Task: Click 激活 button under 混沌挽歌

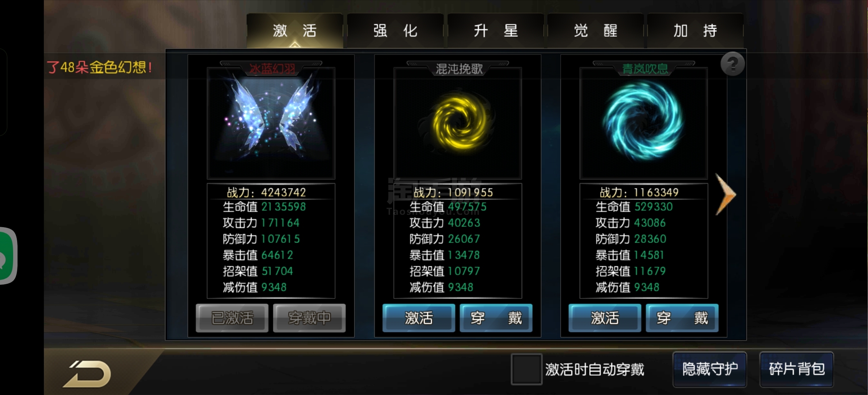Action: tap(419, 318)
